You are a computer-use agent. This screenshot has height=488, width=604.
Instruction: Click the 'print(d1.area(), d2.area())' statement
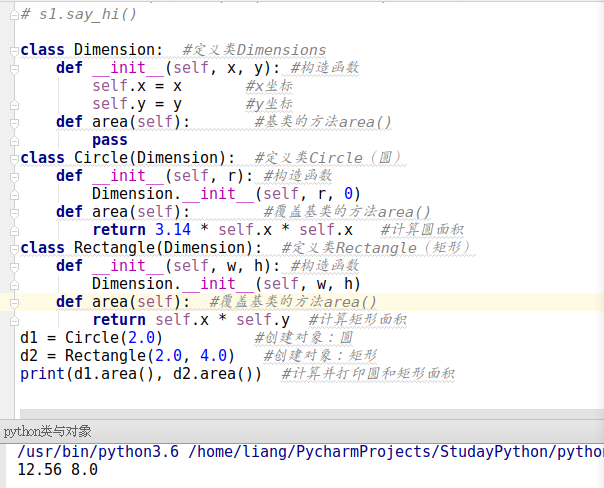[141, 374]
